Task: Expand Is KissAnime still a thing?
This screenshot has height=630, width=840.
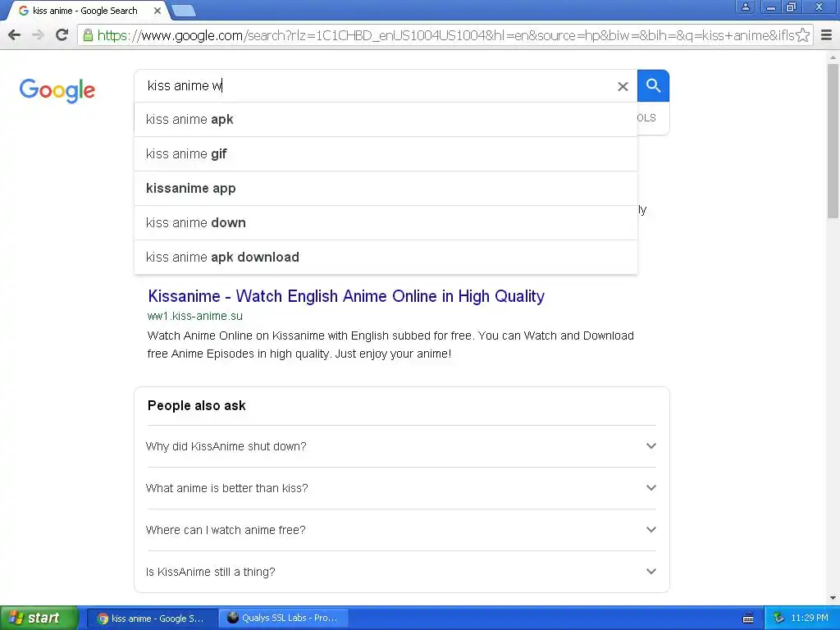Action: coord(400,572)
